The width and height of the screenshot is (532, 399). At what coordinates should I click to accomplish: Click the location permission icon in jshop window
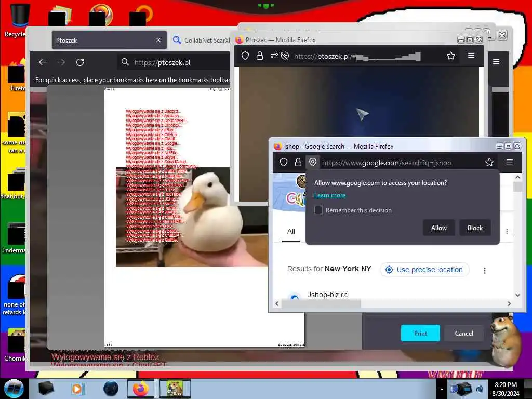(x=312, y=162)
